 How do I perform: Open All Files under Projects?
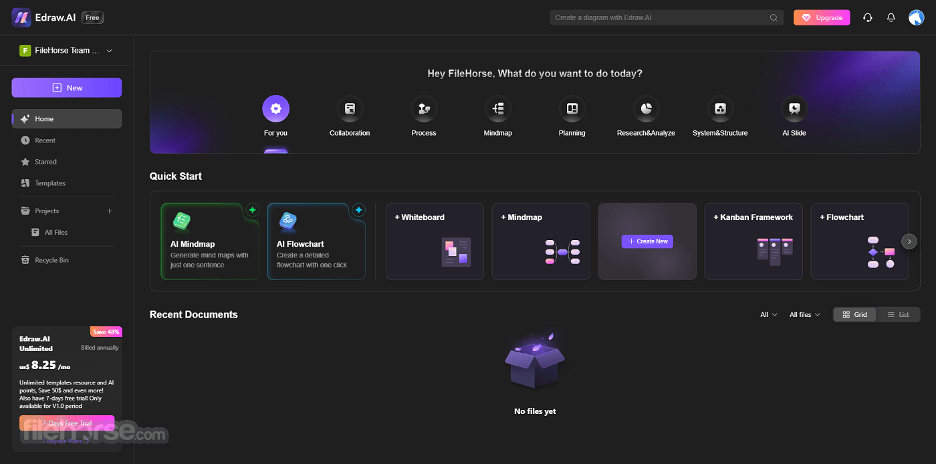67,232
